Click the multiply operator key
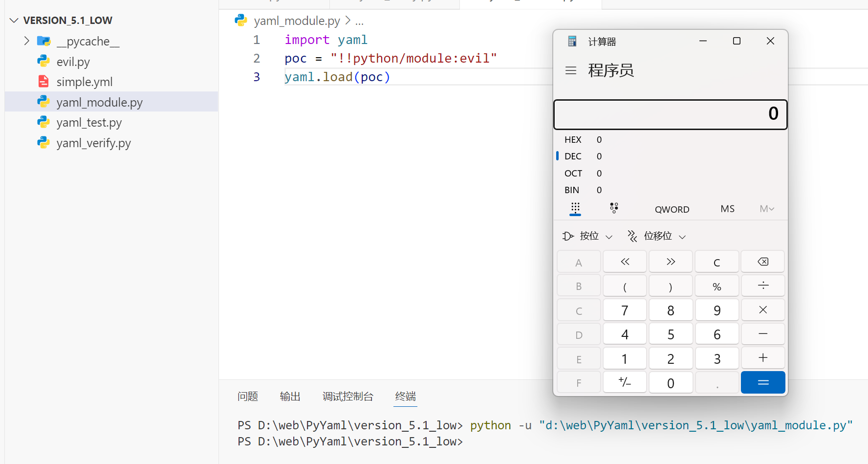 point(763,309)
